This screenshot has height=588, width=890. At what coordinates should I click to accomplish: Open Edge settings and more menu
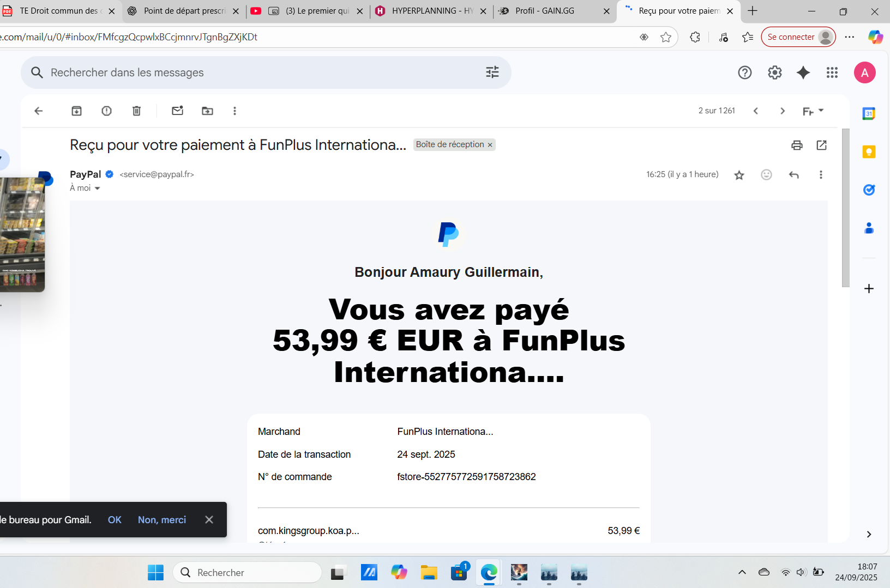click(850, 37)
